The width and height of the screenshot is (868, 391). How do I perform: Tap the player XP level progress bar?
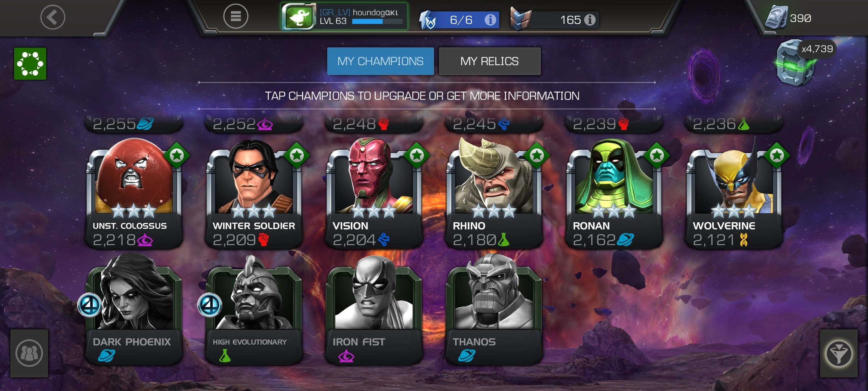coord(377,21)
